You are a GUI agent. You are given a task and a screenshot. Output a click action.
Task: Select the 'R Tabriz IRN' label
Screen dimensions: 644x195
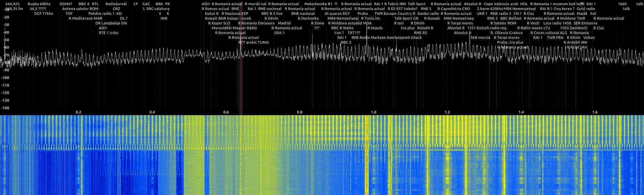(395, 4)
